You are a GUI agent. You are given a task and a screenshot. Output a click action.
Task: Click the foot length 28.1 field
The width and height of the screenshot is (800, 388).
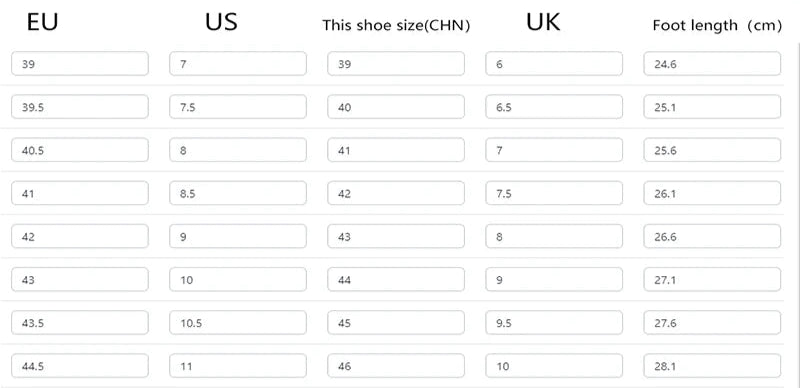point(712,366)
